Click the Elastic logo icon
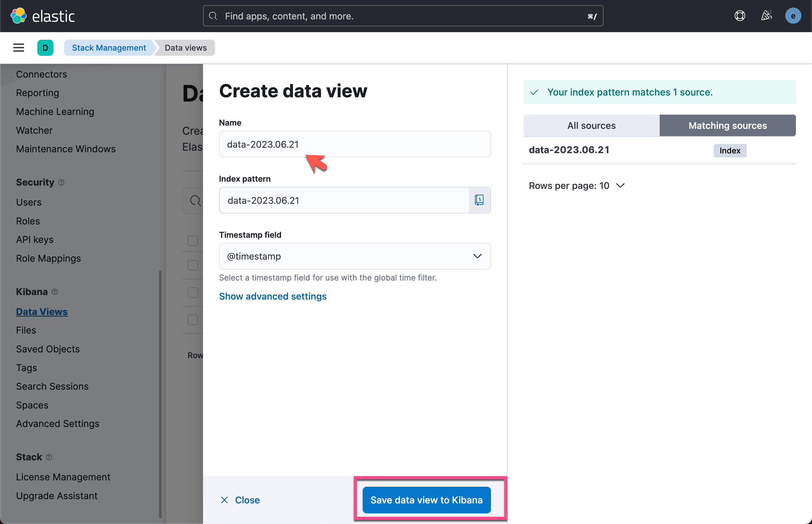812x524 pixels. click(19, 16)
